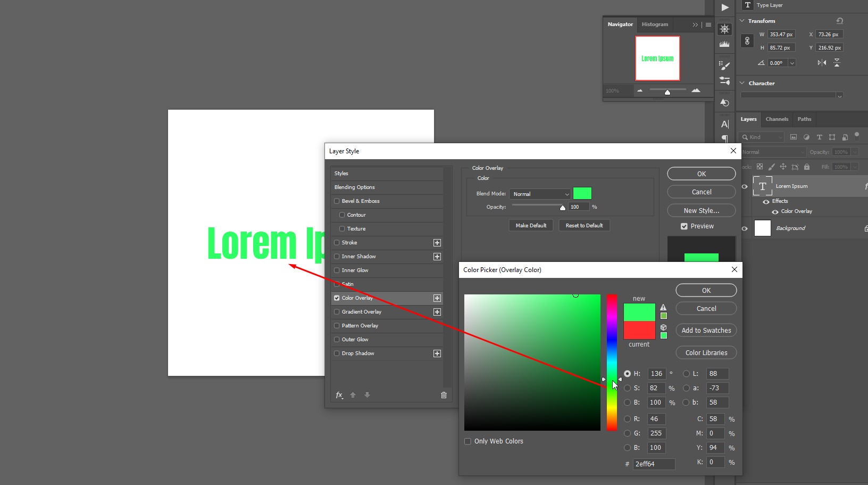Click the web-safe color cube icon
Image resolution: width=868 pixels, height=485 pixels.
tap(663, 327)
